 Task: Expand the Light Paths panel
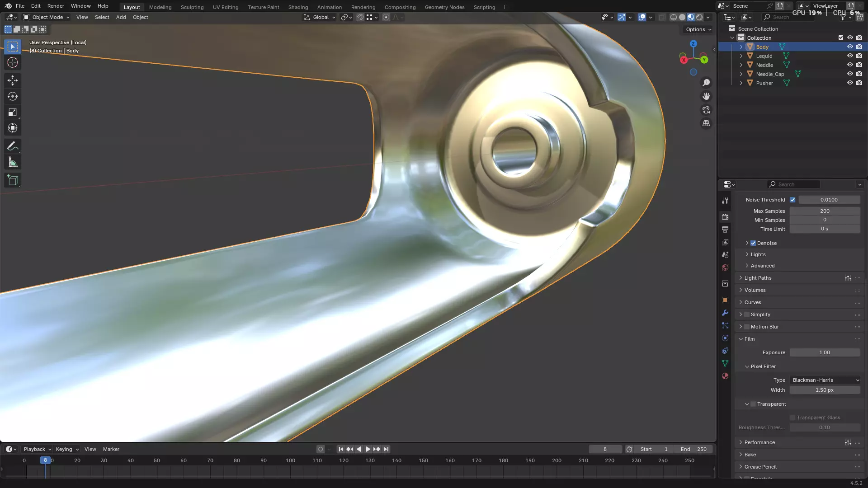pyautogui.click(x=758, y=278)
